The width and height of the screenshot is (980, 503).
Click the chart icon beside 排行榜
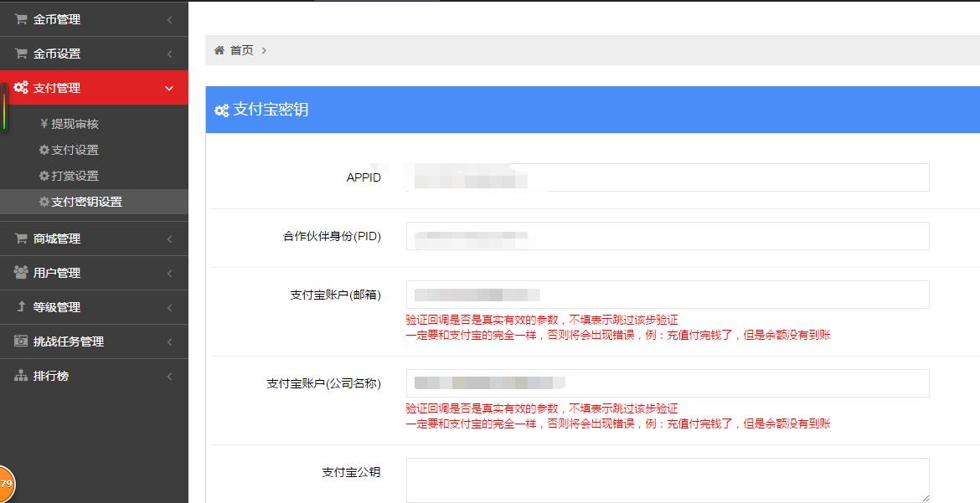tap(23, 376)
